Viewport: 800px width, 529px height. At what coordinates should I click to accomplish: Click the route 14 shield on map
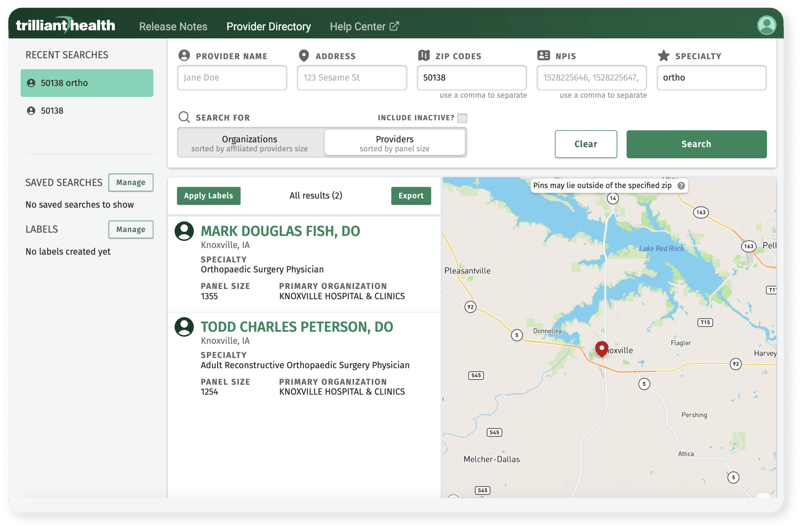click(x=613, y=198)
